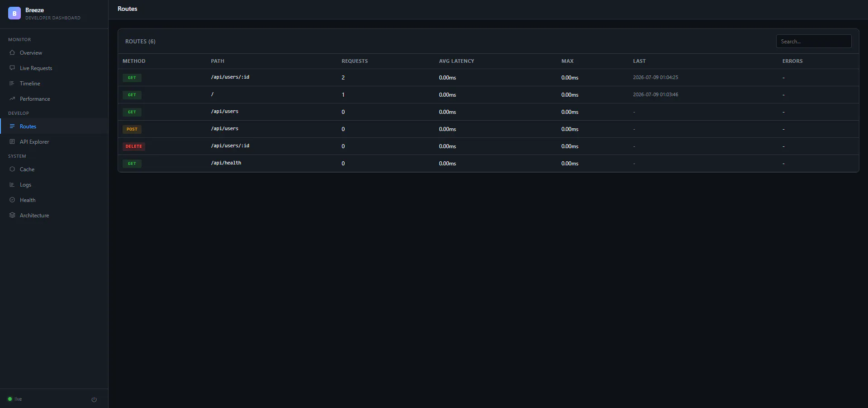
Task: Click GET badge for /api/health
Action: 132,164
